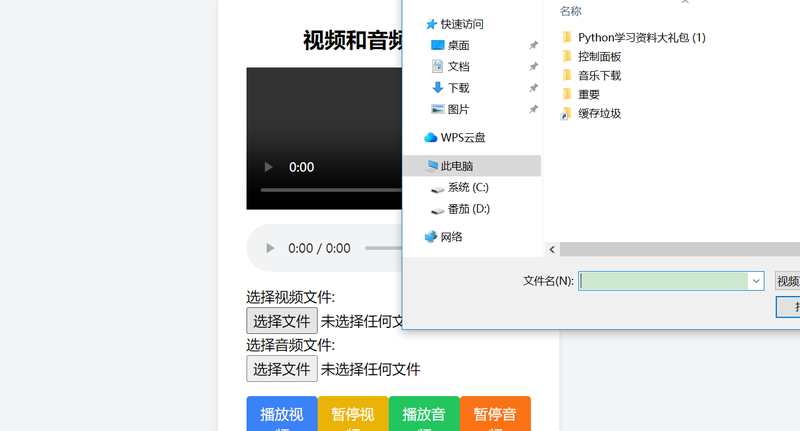This screenshot has height=431, width=800.
Task: Select the 重要 folder
Action: click(589, 94)
